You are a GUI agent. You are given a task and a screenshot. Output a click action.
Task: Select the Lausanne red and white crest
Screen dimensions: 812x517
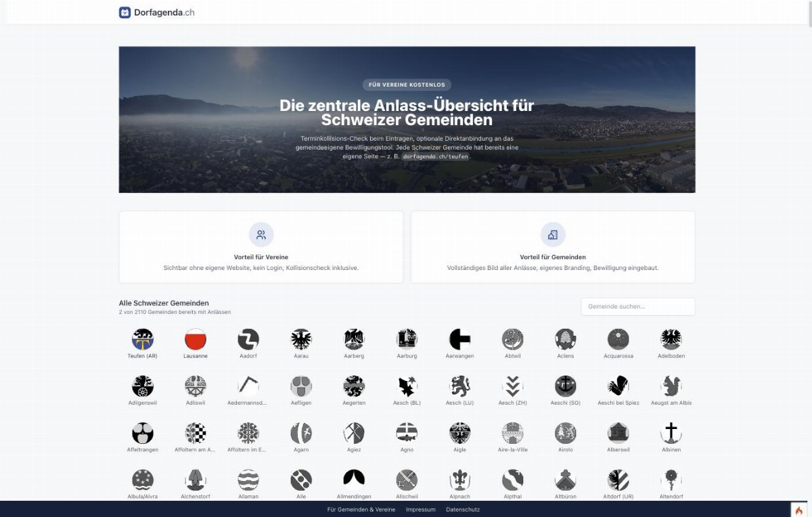(x=196, y=339)
